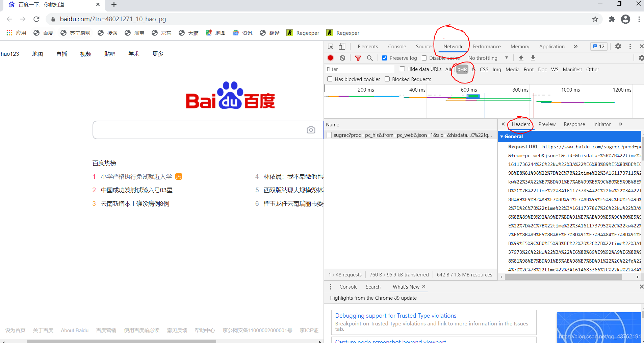The width and height of the screenshot is (644, 343).
Task: Open the hao123 link in Baidu navigation
Action: click(10, 54)
